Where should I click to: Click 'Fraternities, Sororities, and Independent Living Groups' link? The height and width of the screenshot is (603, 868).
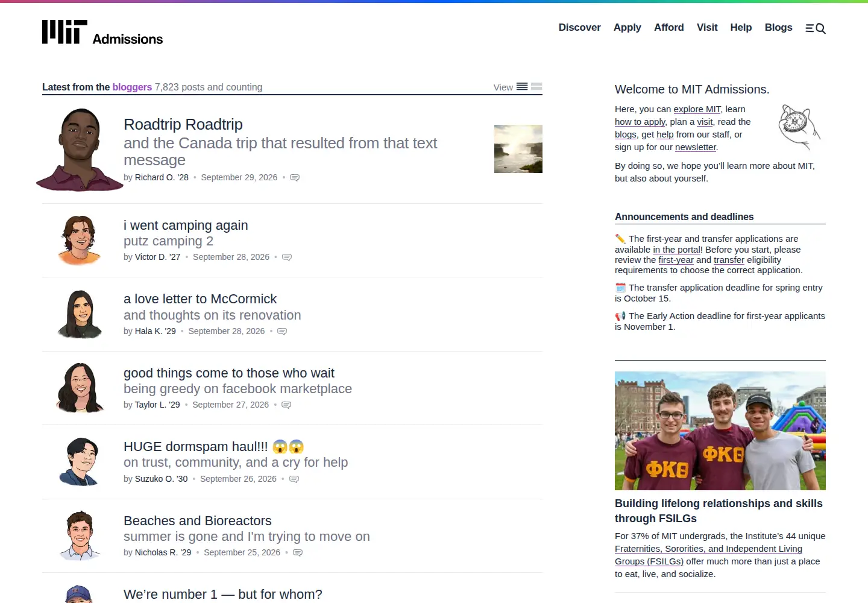[x=708, y=555]
